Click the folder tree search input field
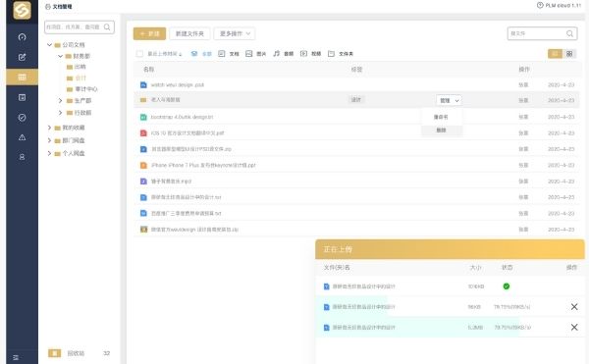 pos(80,27)
